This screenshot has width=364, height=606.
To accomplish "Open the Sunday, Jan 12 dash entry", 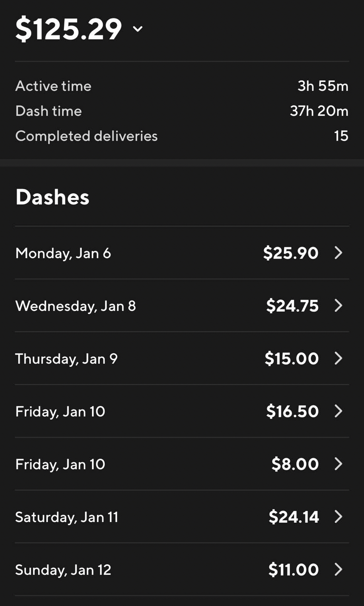I will (x=63, y=570).
